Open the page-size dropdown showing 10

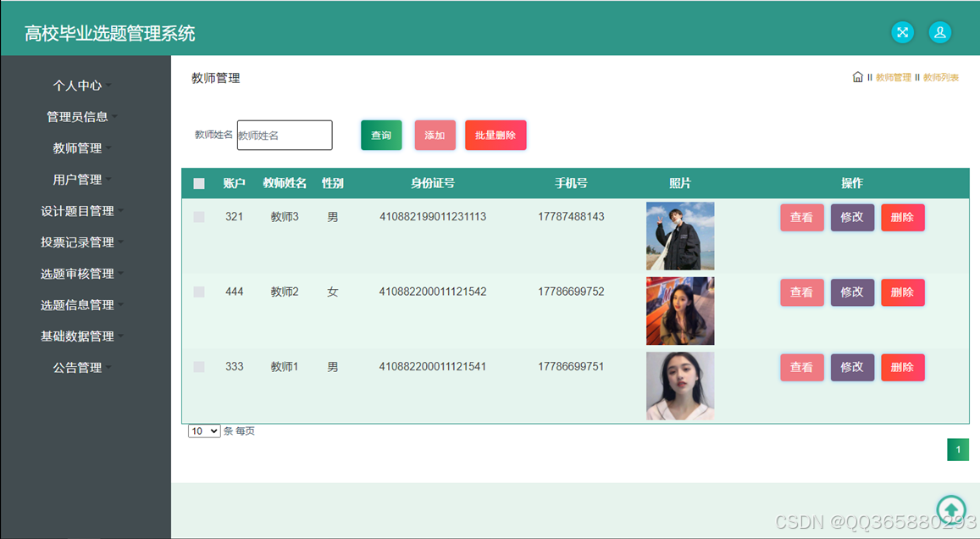coord(203,431)
